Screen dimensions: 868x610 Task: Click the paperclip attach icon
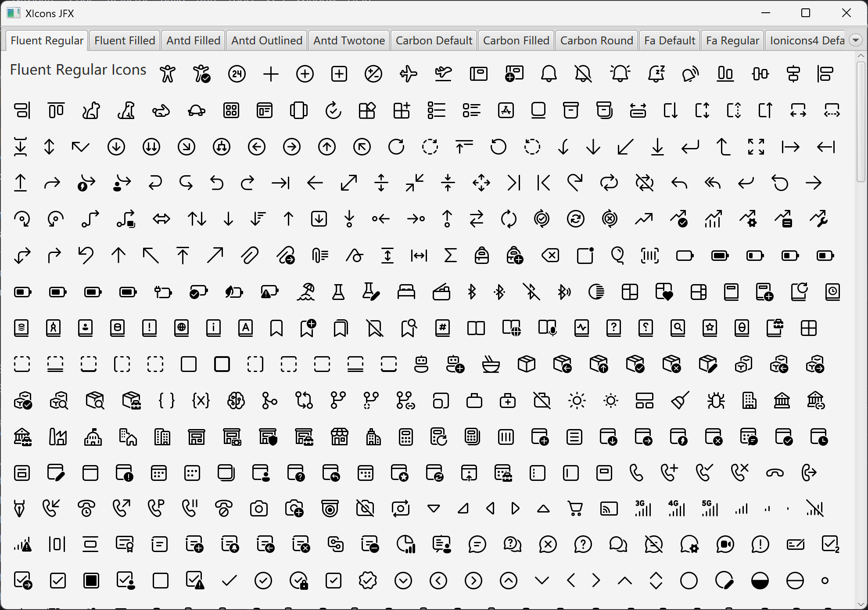250,256
